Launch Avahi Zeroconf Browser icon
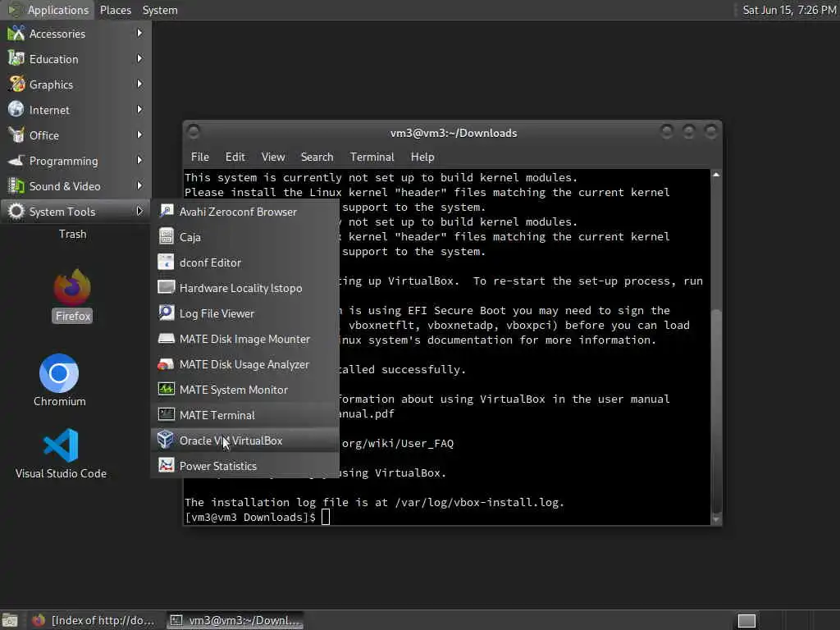 click(x=166, y=211)
